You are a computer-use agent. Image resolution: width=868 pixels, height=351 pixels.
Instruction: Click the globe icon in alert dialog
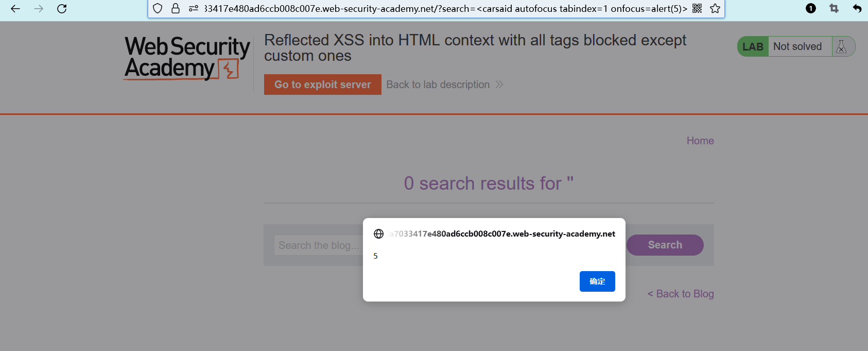379,234
